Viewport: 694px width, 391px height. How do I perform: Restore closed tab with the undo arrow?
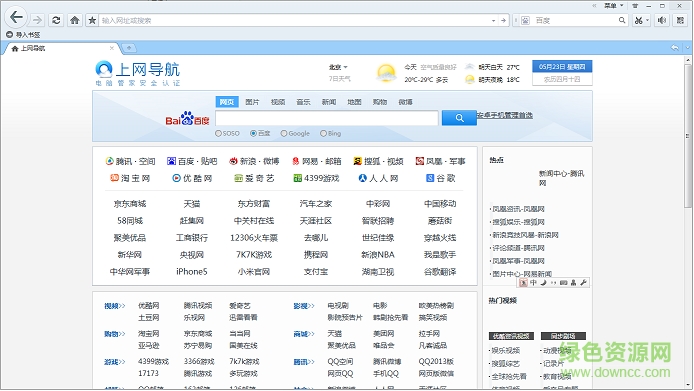click(x=675, y=47)
